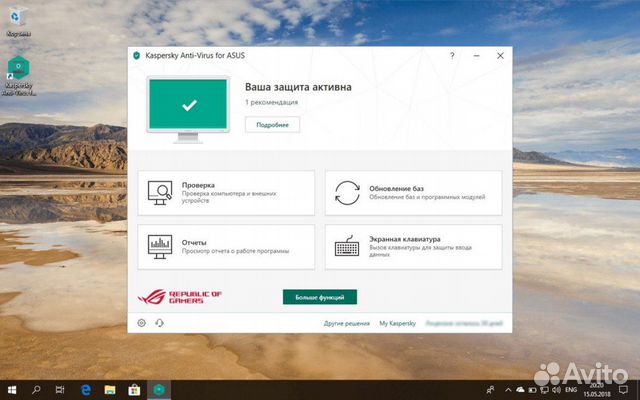Open help via the question mark
Viewport: 640px width, 400px height.
coord(452,56)
